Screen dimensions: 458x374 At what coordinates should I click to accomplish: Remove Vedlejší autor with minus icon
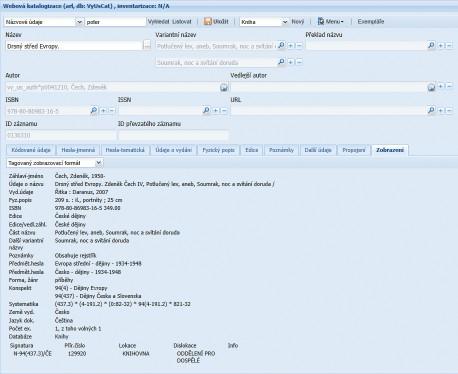click(x=449, y=86)
